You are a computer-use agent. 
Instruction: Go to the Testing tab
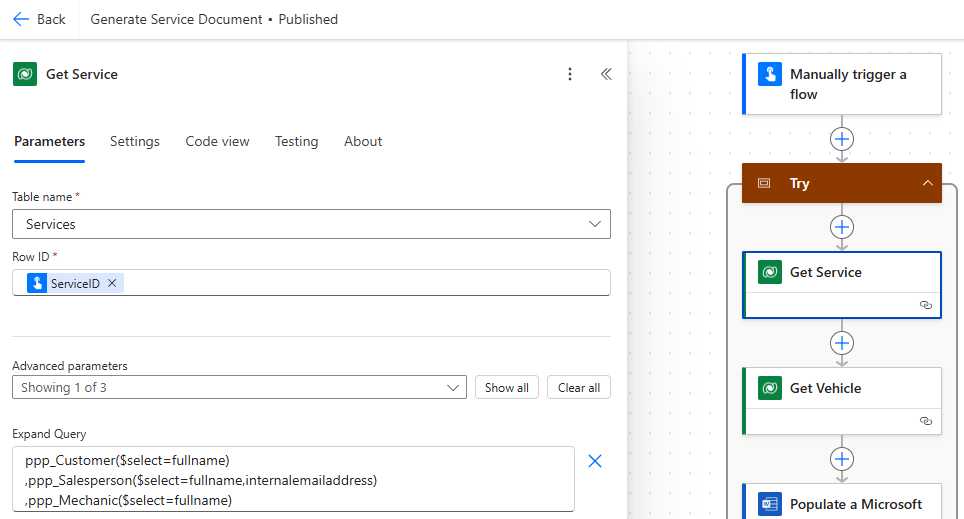(x=296, y=141)
